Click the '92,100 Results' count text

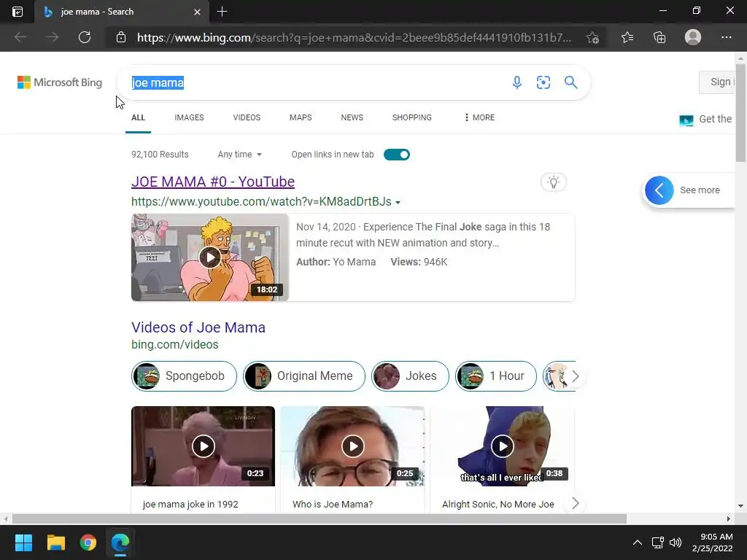160,155
